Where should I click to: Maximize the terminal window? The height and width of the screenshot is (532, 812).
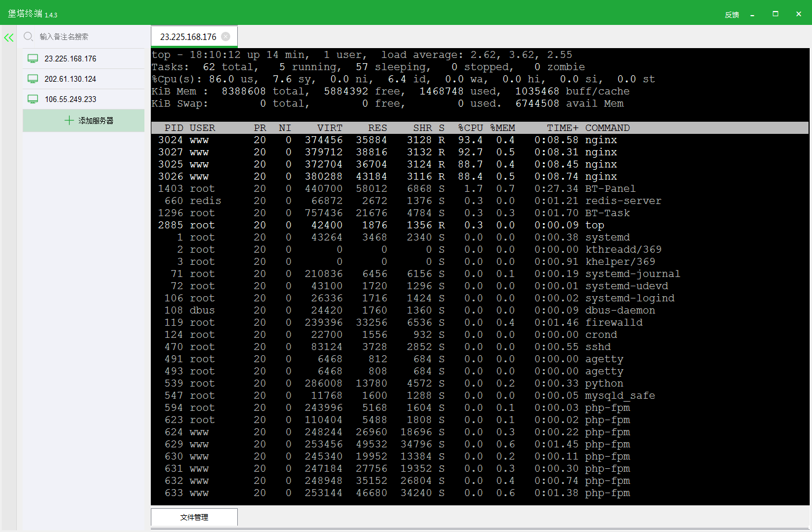(775, 14)
